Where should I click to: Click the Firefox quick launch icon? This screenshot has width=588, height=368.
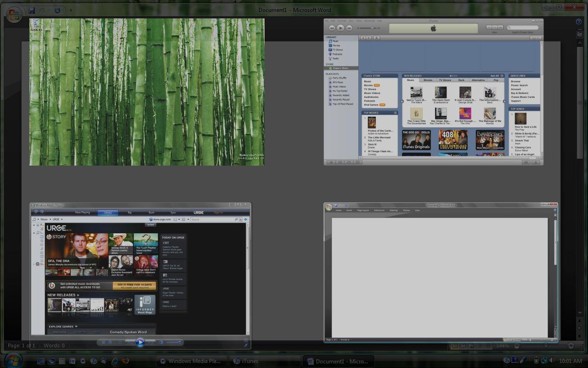click(125, 361)
